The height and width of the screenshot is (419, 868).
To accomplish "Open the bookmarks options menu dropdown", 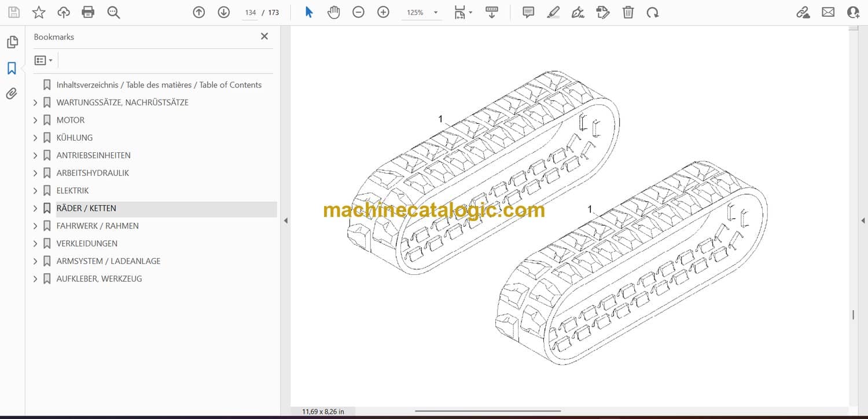I will (43, 60).
